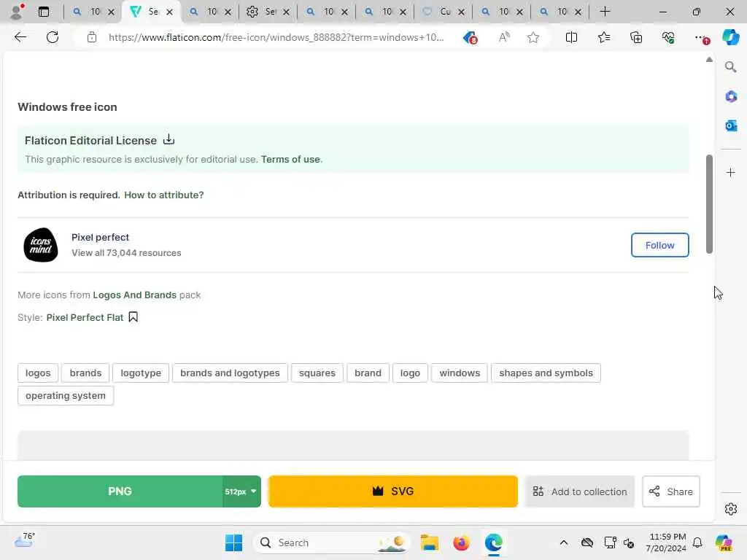Image resolution: width=747 pixels, height=560 pixels.
Task: Select the brands tag
Action: 86,373
